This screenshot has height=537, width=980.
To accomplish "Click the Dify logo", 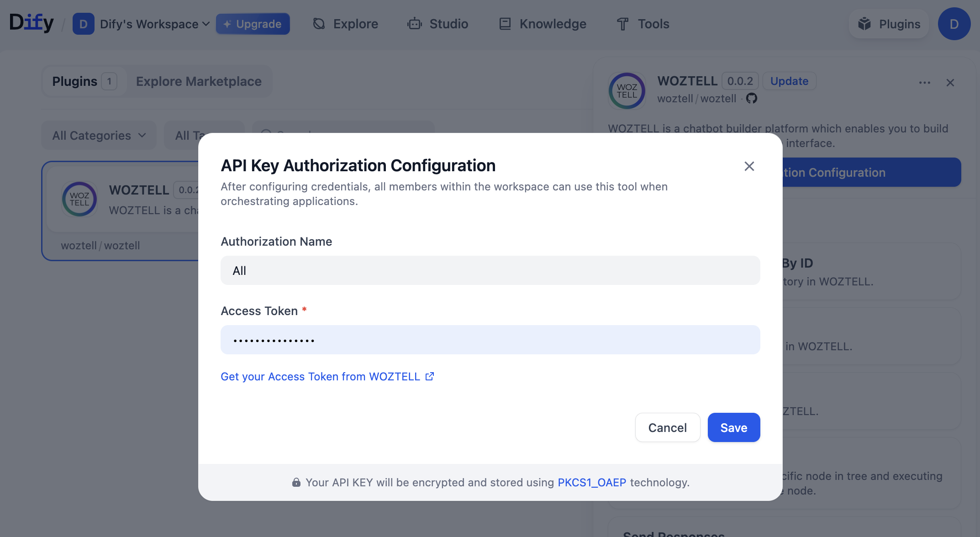I will tap(31, 23).
